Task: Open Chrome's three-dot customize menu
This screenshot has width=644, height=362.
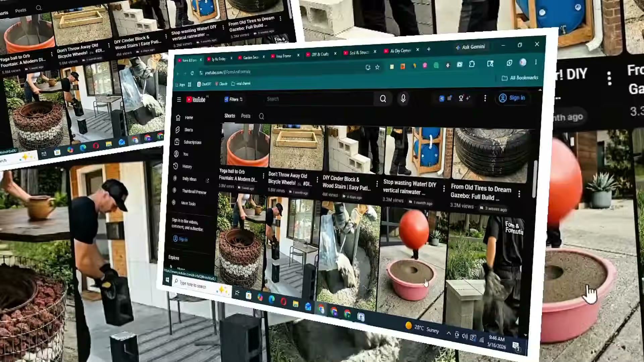Action: coord(536,62)
